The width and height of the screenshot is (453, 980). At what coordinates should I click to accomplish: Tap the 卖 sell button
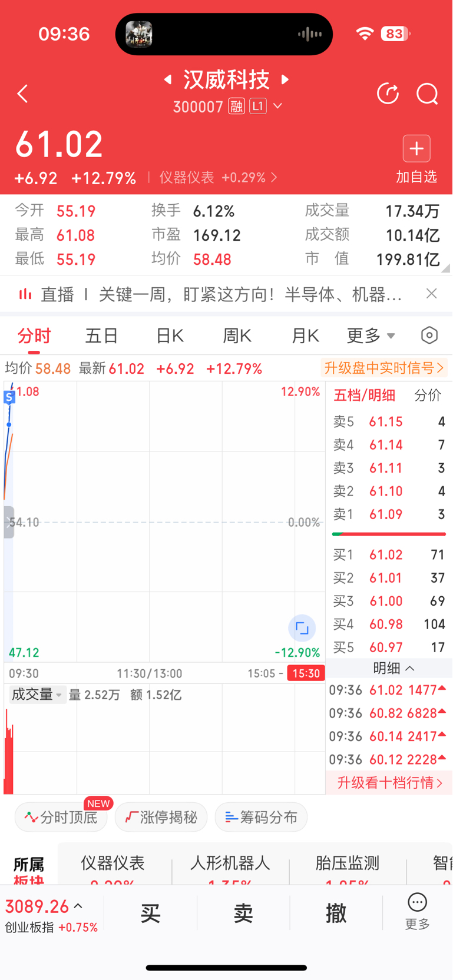pyautogui.click(x=243, y=913)
